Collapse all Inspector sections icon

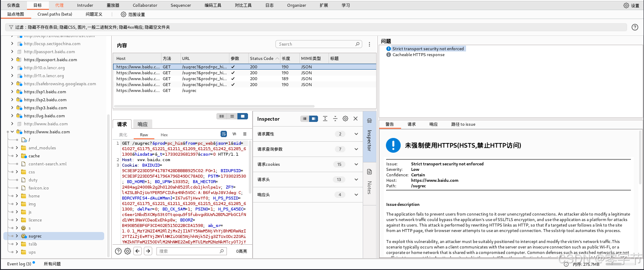[335, 119]
